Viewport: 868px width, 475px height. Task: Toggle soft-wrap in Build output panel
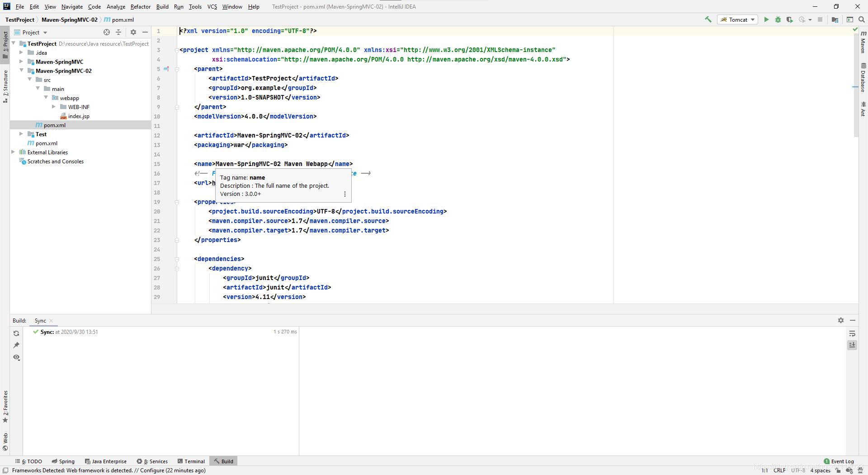coord(852,333)
